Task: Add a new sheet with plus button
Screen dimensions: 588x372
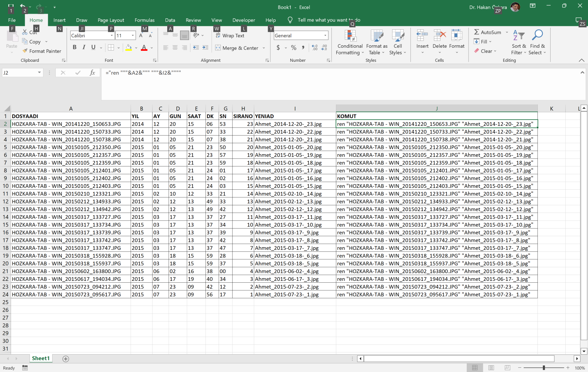Action: point(66,359)
